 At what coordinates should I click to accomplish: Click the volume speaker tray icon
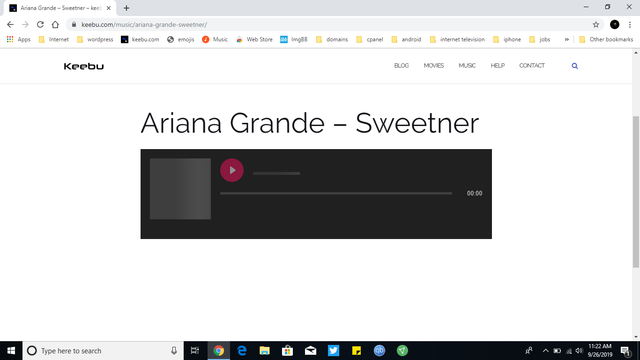[579, 351]
